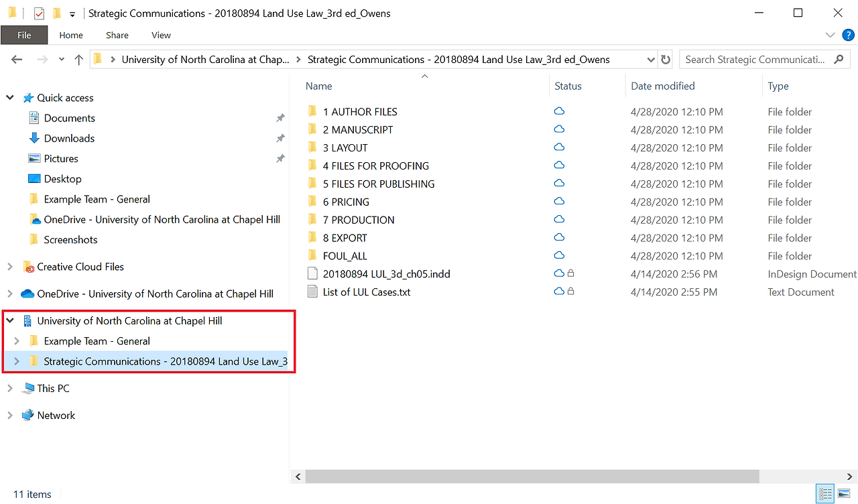The height and width of the screenshot is (504, 858).
Task: Expand the Network node
Action: [x=10, y=416]
